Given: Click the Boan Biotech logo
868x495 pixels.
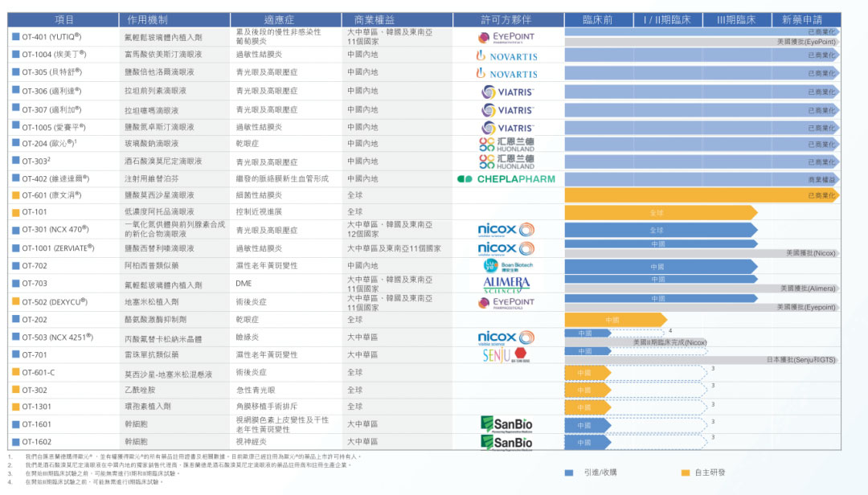Looking at the screenshot, I should [x=507, y=266].
